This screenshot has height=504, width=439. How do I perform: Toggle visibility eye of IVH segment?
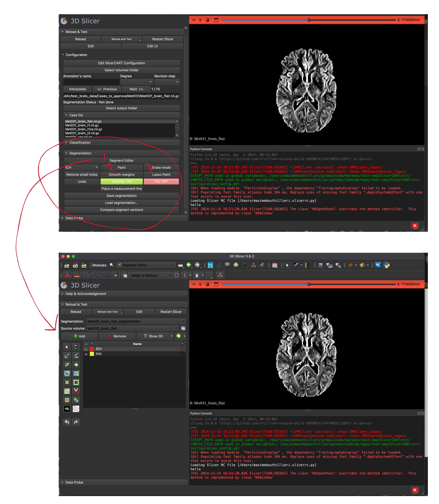coord(86,354)
